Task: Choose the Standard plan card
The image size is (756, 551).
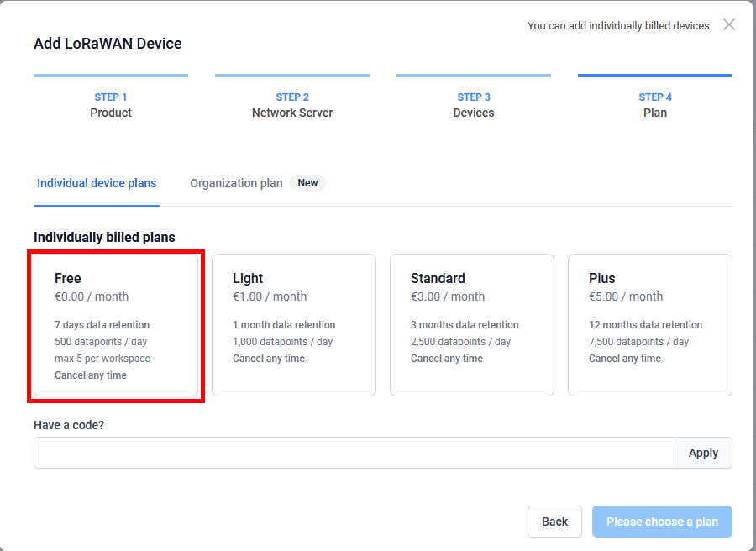Action: coord(471,325)
